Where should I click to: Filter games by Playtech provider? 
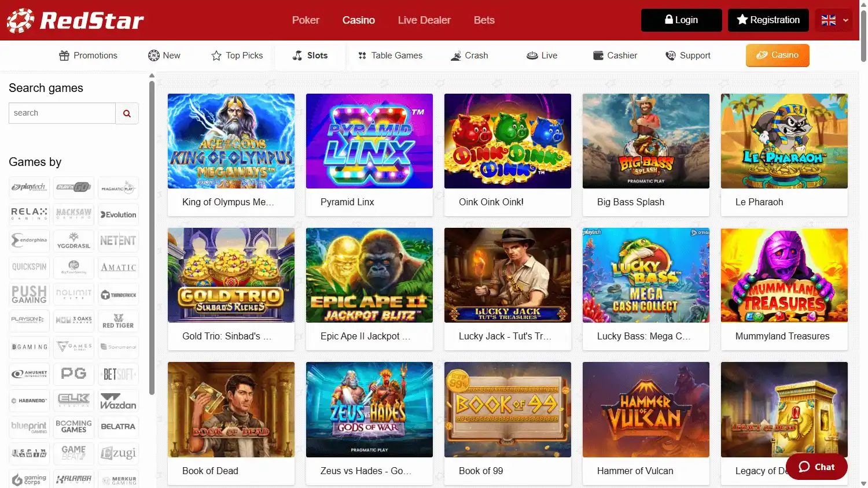30,187
